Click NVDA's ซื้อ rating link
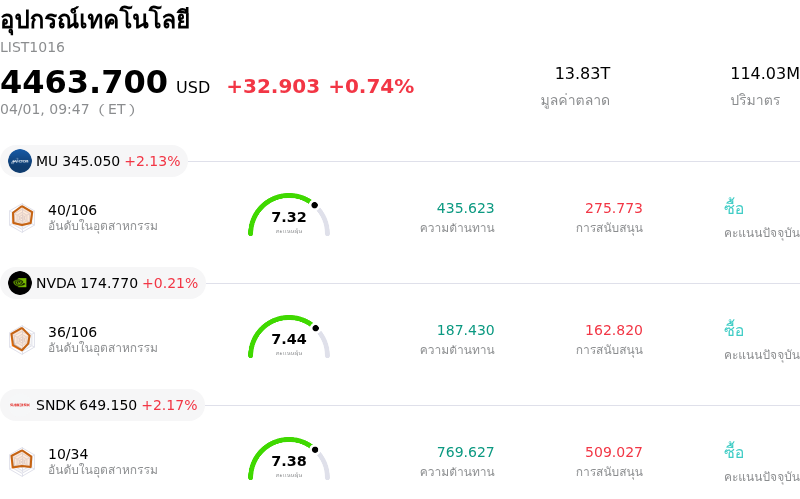 click(734, 330)
